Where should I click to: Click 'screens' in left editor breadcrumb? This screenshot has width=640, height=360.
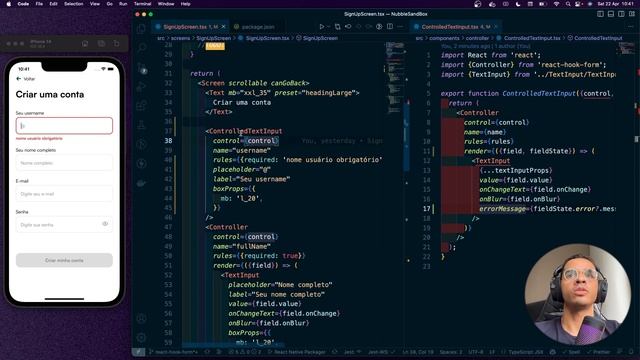pos(180,38)
